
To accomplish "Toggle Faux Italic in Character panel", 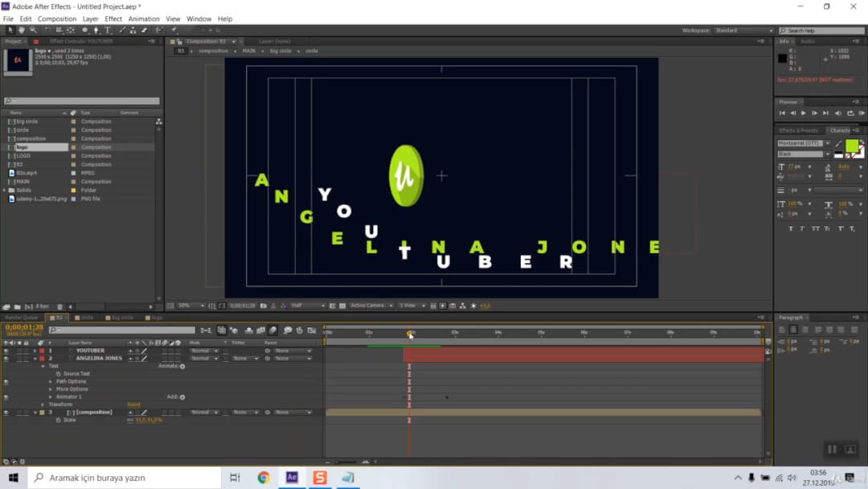I will pos(802,228).
